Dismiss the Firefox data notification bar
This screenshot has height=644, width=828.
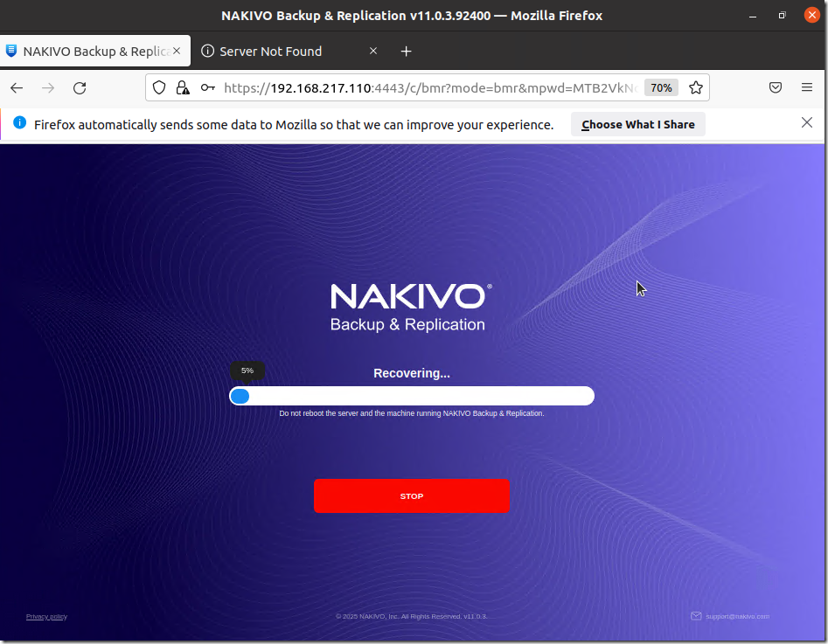pyautogui.click(x=807, y=122)
